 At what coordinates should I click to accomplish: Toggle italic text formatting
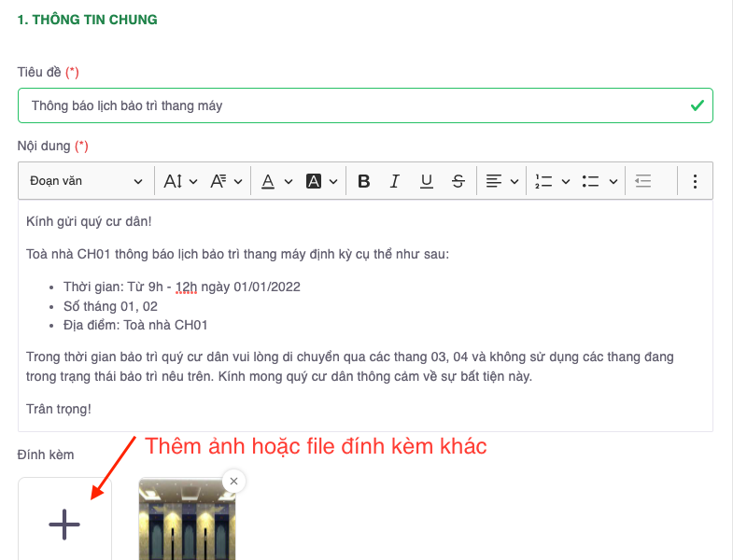[x=395, y=181]
